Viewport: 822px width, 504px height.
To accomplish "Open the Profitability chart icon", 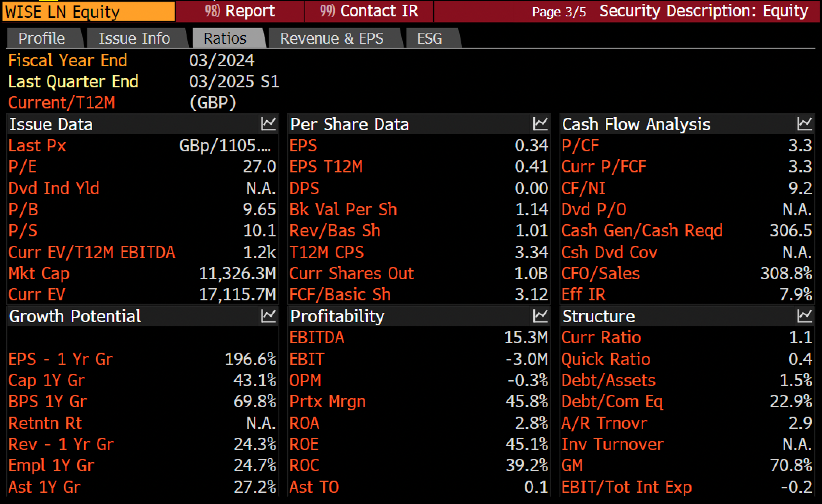I will 541,316.
